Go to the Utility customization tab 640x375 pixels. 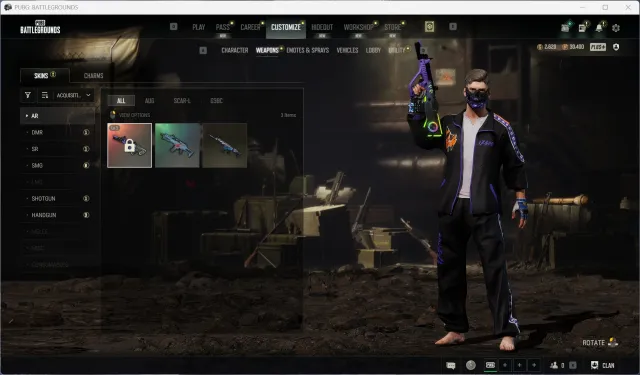point(397,50)
